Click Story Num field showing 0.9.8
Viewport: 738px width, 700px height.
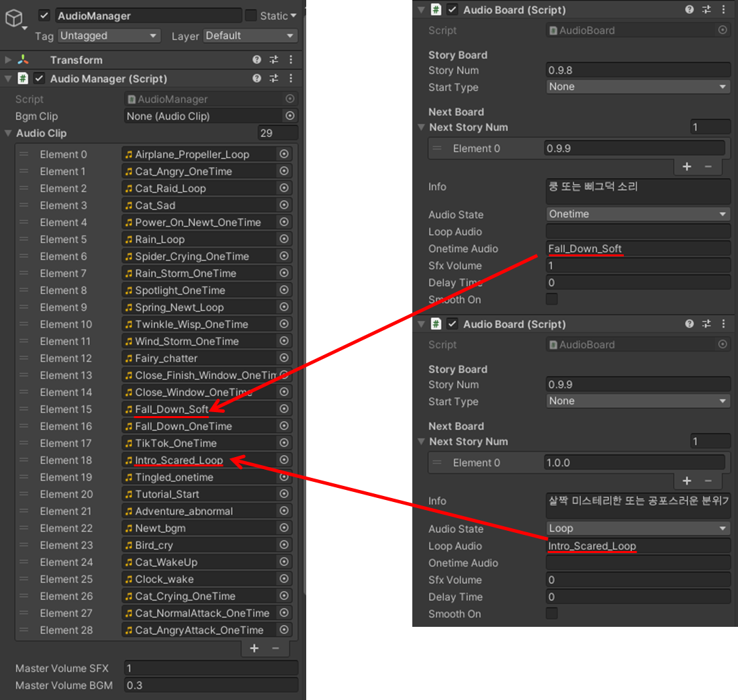pyautogui.click(x=638, y=70)
